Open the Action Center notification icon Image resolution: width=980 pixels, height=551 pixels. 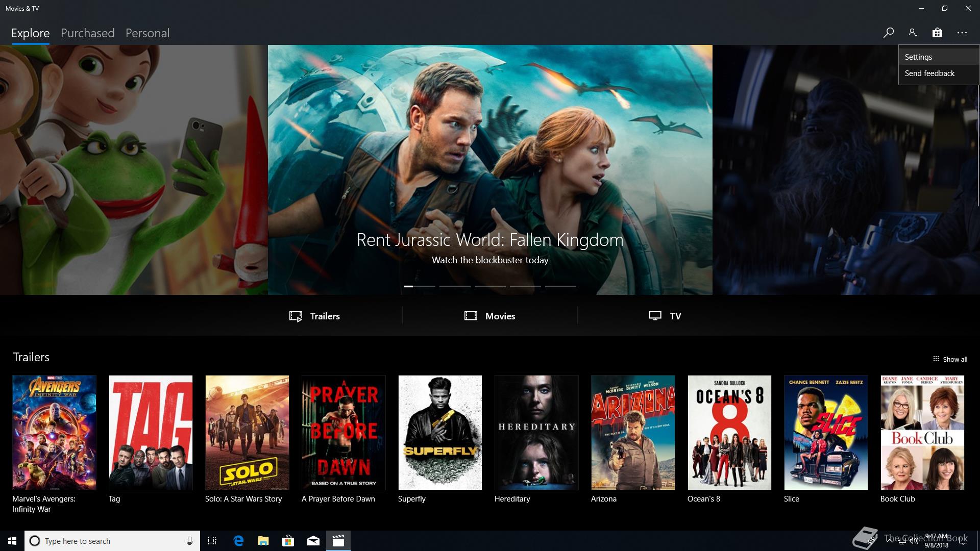(x=963, y=541)
